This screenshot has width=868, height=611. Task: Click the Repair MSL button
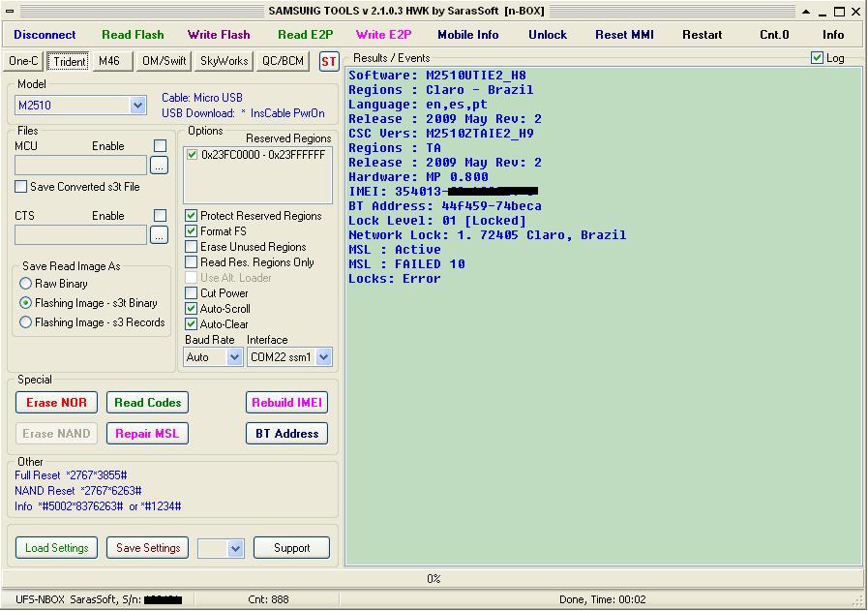click(x=147, y=434)
